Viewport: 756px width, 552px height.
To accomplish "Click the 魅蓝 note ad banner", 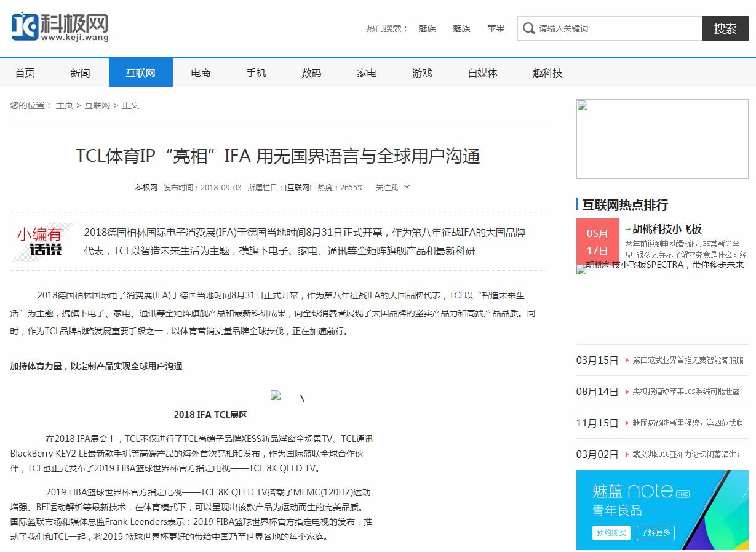I will [662, 510].
